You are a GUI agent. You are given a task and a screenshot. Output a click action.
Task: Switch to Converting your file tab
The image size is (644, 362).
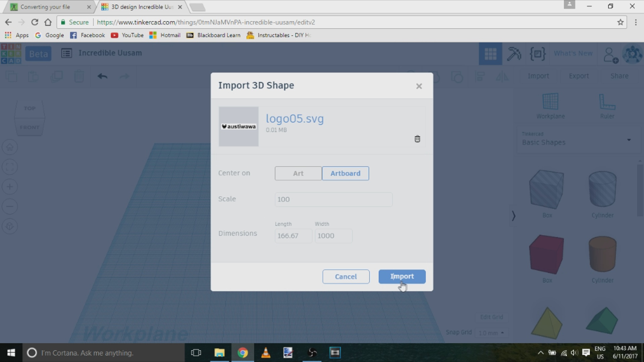click(x=45, y=7)
